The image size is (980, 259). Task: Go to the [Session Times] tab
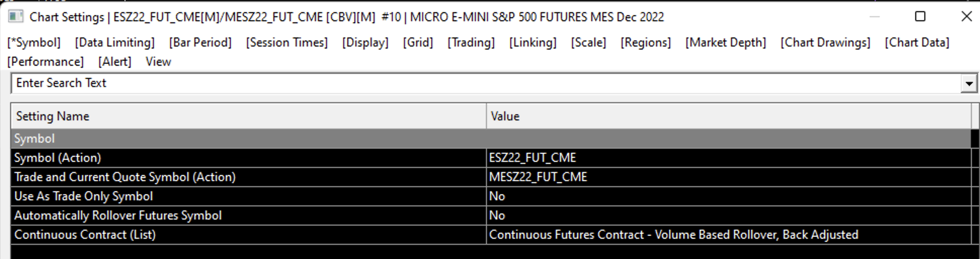click(287, 42)
